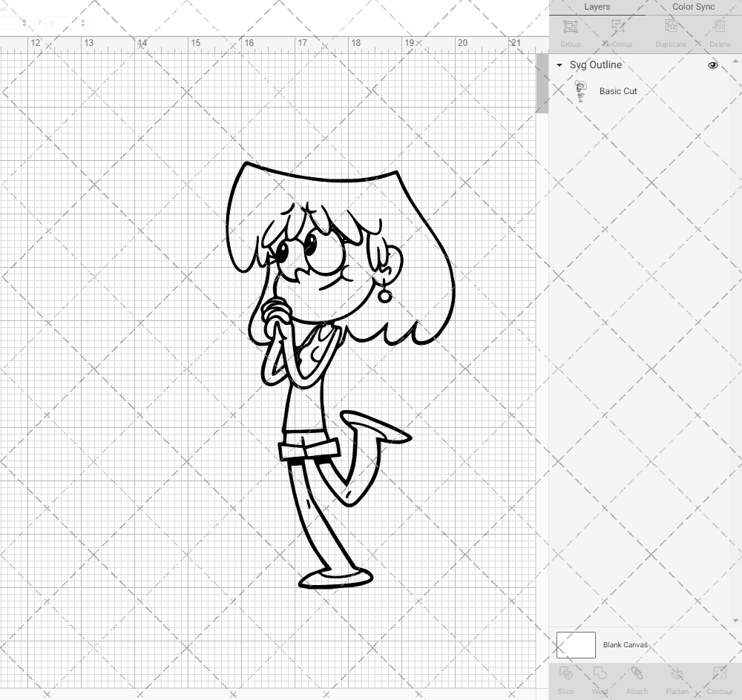Click the Blank Canvas white color swatch
Screen dimensions: 742x700
pos(575,644)
